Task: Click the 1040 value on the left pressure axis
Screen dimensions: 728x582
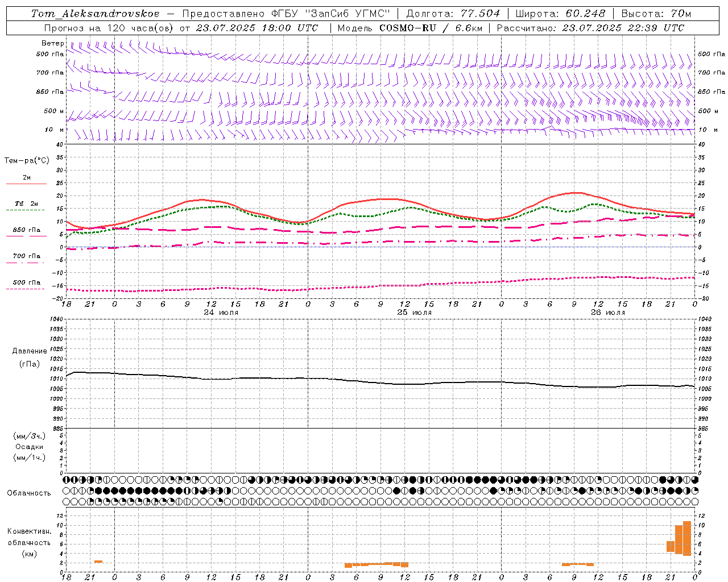Action: click(x=56, y=319)
